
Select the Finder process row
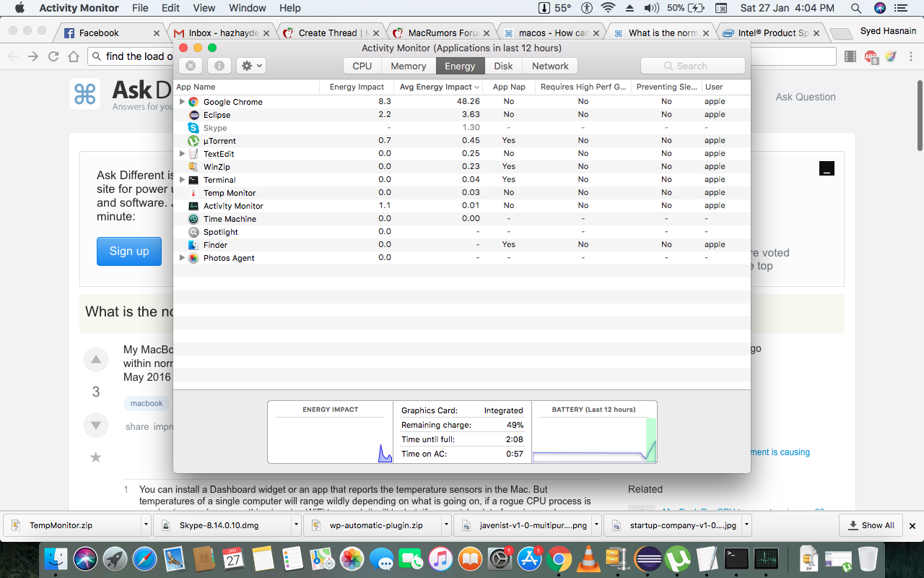pyautogui.click(x=462, y=245)
